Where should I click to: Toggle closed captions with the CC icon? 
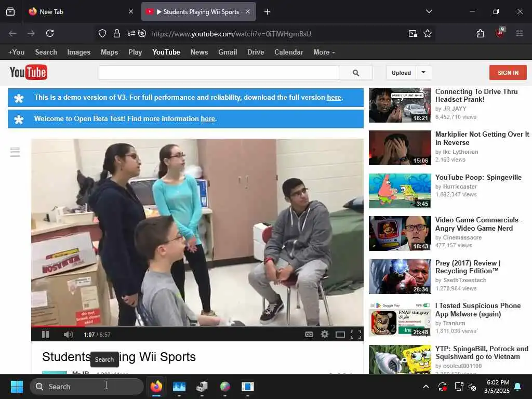pyautogui.click(x=309, y=335)
